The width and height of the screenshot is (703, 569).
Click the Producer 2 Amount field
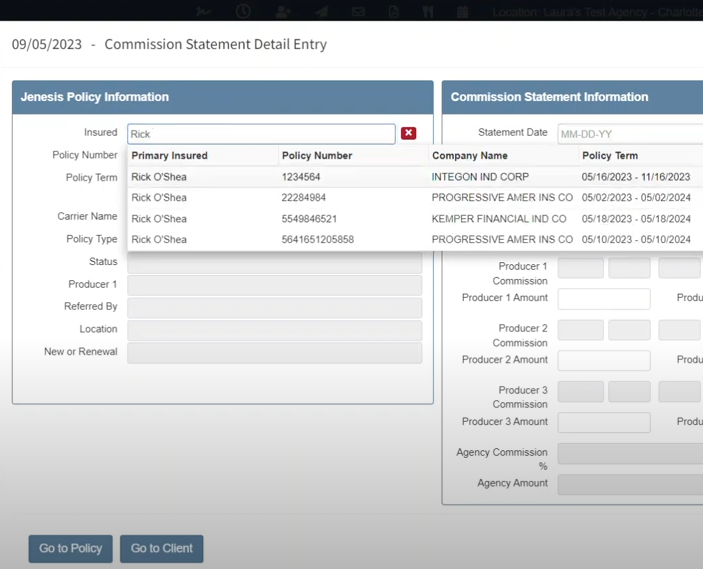pos(604,361)
